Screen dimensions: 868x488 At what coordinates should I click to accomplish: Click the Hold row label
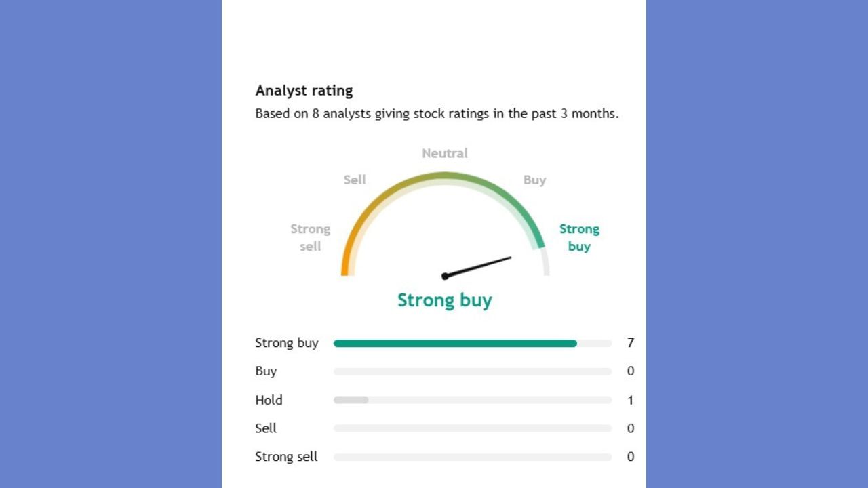269,400
